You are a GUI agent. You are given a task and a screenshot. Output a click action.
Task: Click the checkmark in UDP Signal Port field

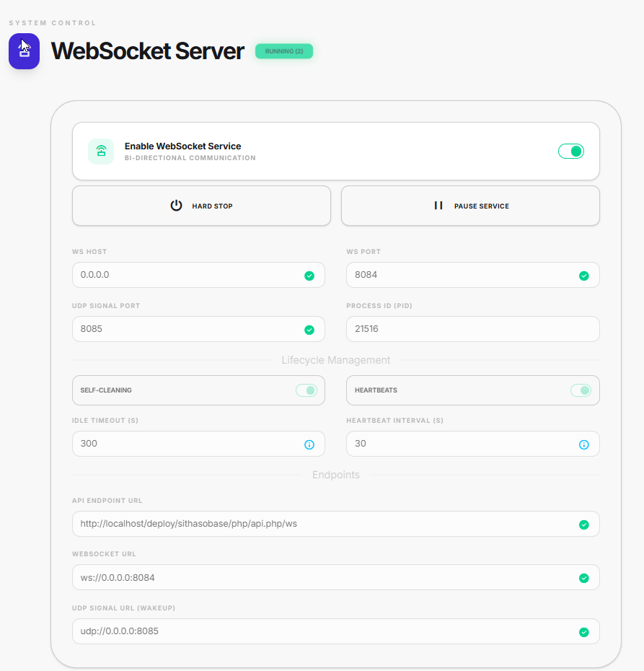309,330
